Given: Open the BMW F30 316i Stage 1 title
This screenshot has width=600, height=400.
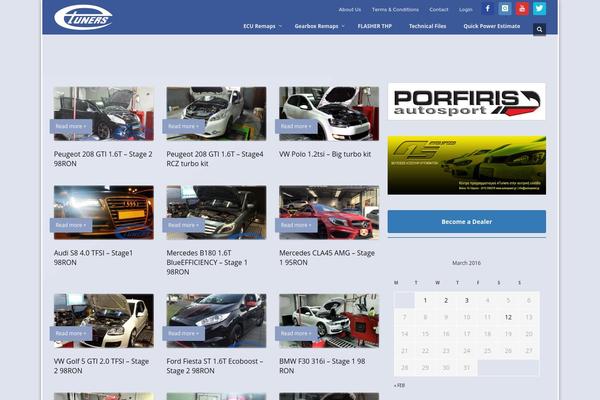Looking at the screenshot, I should tap(322, 366).
